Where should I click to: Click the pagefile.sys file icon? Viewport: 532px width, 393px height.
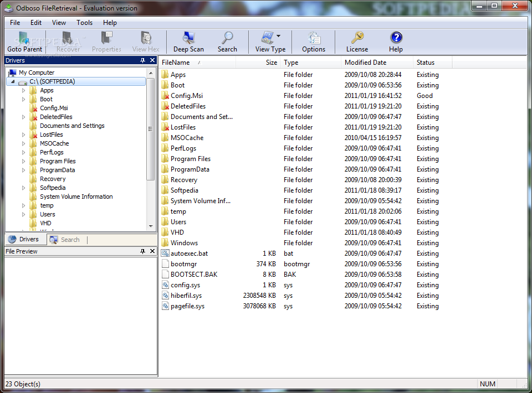pos(165,306)
